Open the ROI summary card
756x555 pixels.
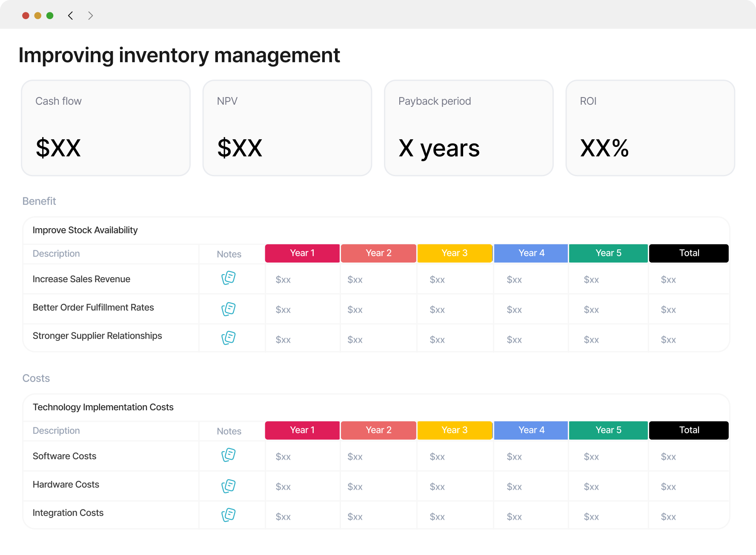pyautogui.click(x=650, y=128)
